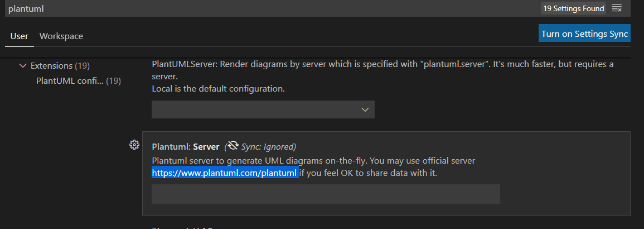This screenshot has height=229, width=644.
Task: Collapse the Extensions tree chevron
Action: click(23, 65)
